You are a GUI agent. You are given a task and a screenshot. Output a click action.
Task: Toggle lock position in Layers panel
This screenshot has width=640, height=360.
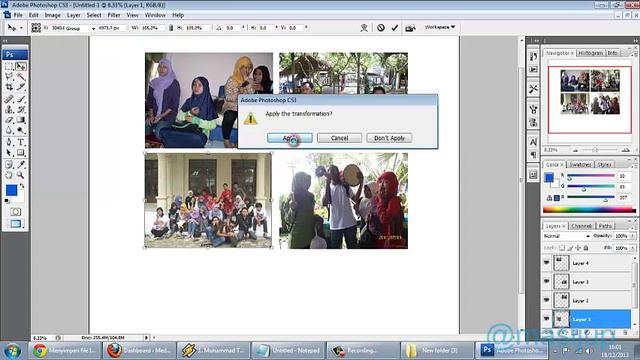tap(578, 248)
